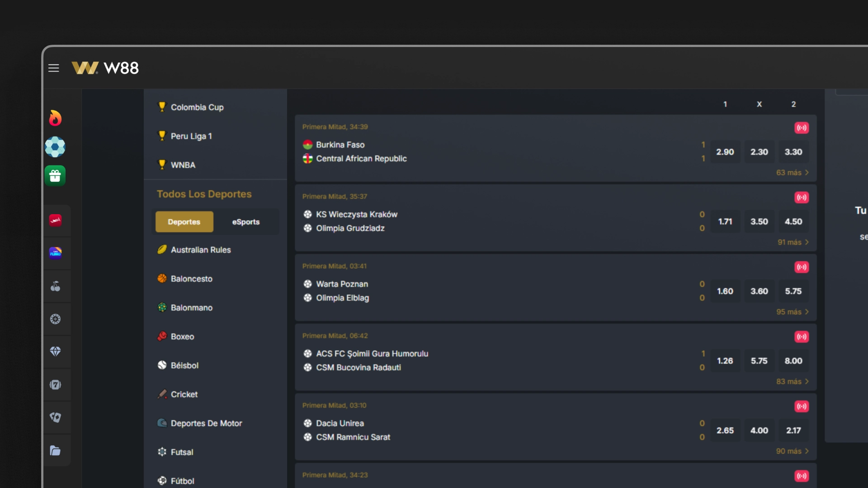This screenshot has width=868, height=488.
Task: Bet Warta Poznan win at 1.60
Action: [725, 291]
